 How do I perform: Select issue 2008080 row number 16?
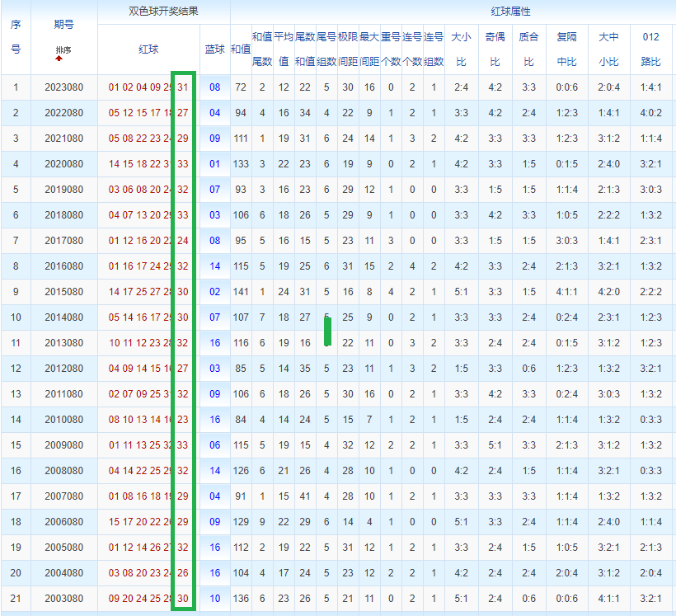[16, 471]
